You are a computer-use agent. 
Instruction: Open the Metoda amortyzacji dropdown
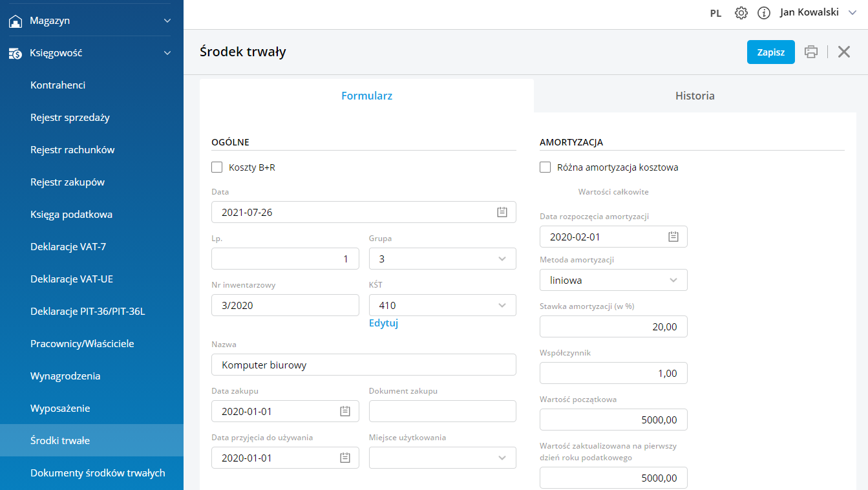[673, 280]
